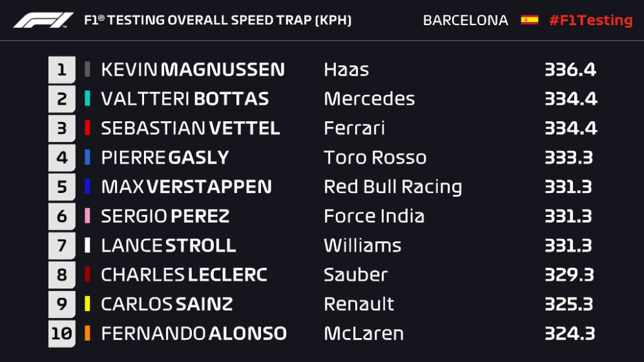Click the 336.4 top speed value
This screenshot has width=644, height=362.
pyautogui.click(x=570, y=70)
